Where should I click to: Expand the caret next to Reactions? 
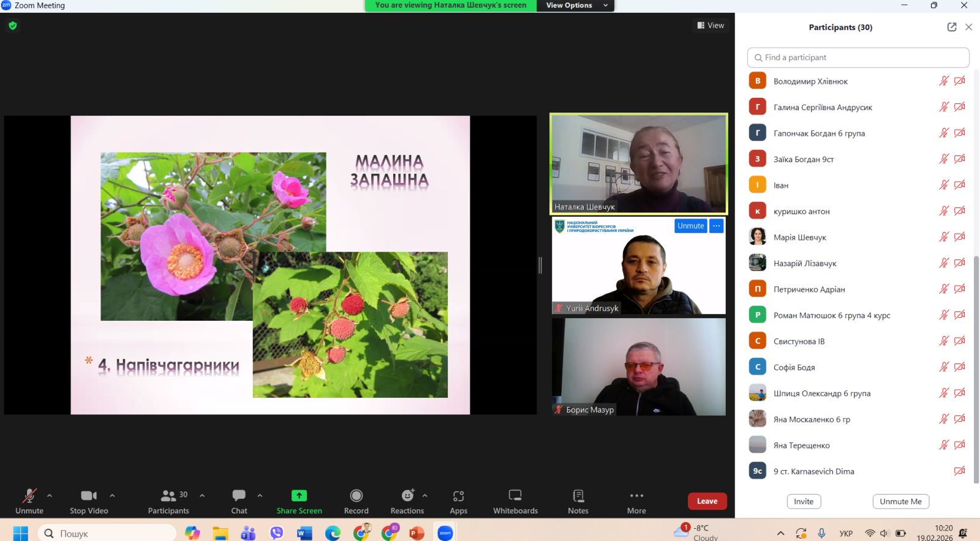[x=425, y=496]
